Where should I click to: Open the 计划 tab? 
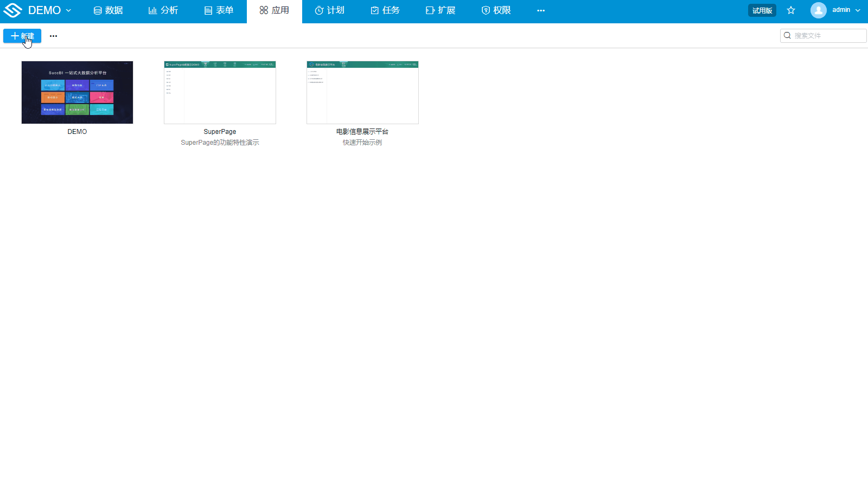pyautogui.click(x=329, y=10)
